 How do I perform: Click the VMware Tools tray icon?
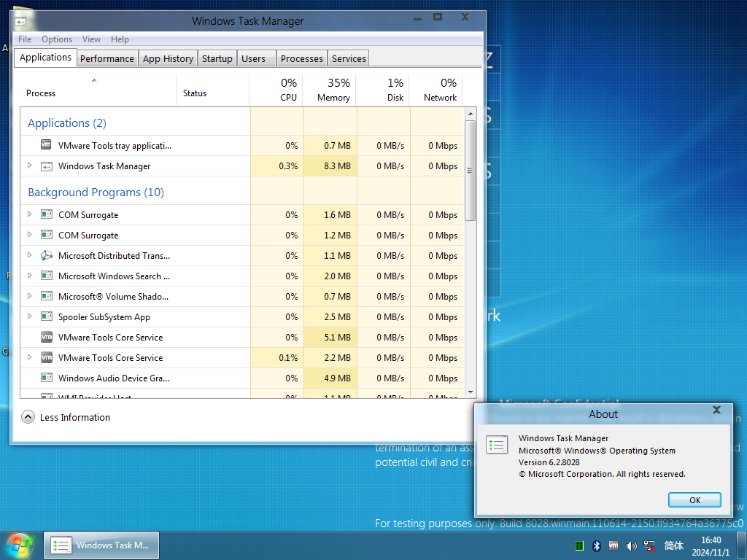(x=614, y=545)
